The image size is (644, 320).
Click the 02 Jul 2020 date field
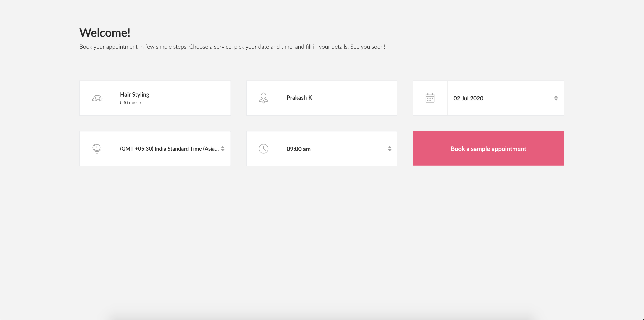coord(468,98)
